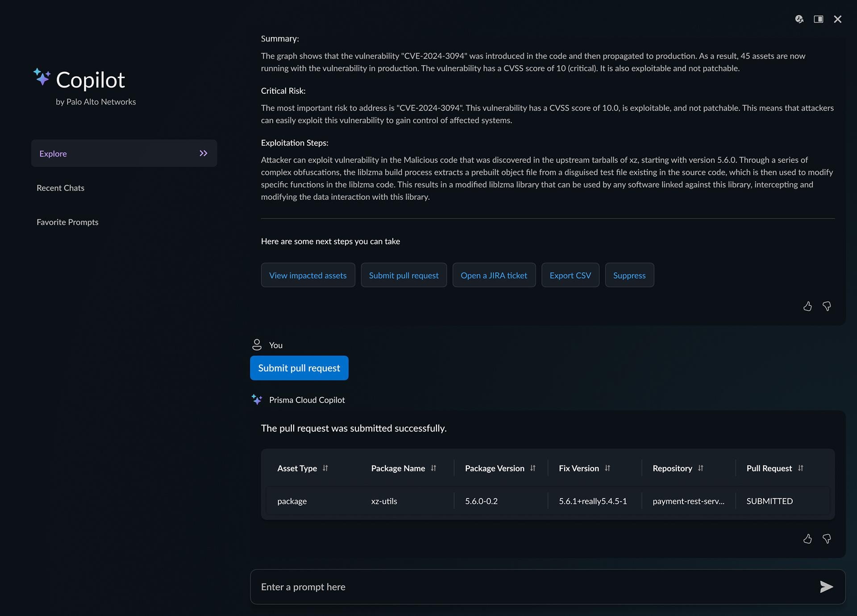Click the Package Name sort toggle arrow
Image resolution: width=857 pixels, height=616 pixels.
tap(434, 468)
